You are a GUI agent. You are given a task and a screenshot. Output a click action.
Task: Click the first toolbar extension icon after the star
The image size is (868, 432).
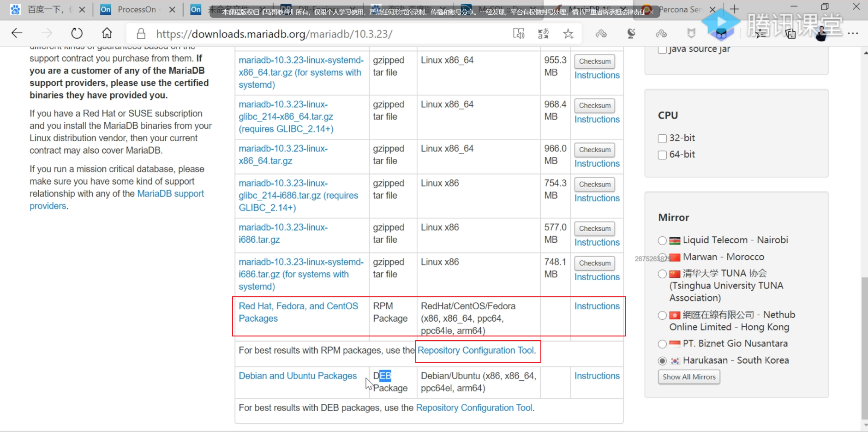[601, 34]
